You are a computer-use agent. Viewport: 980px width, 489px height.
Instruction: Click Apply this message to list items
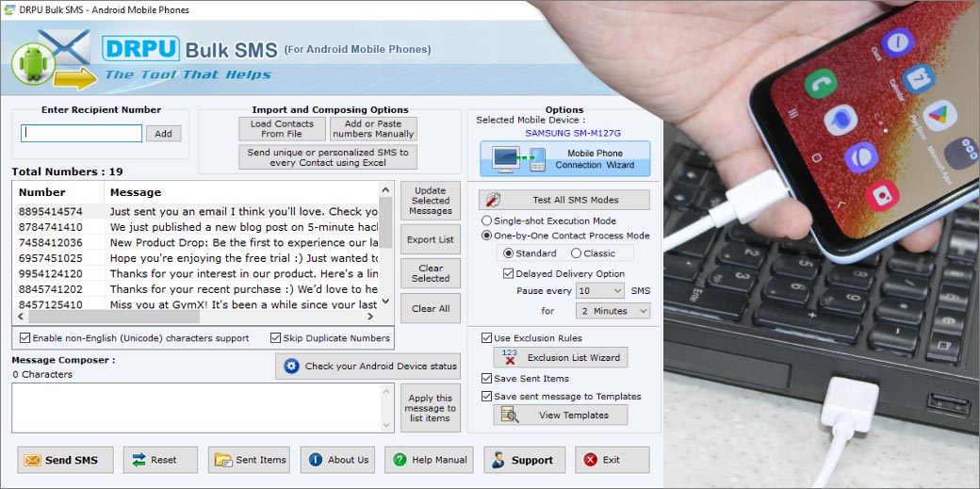(x=430, y=408)
